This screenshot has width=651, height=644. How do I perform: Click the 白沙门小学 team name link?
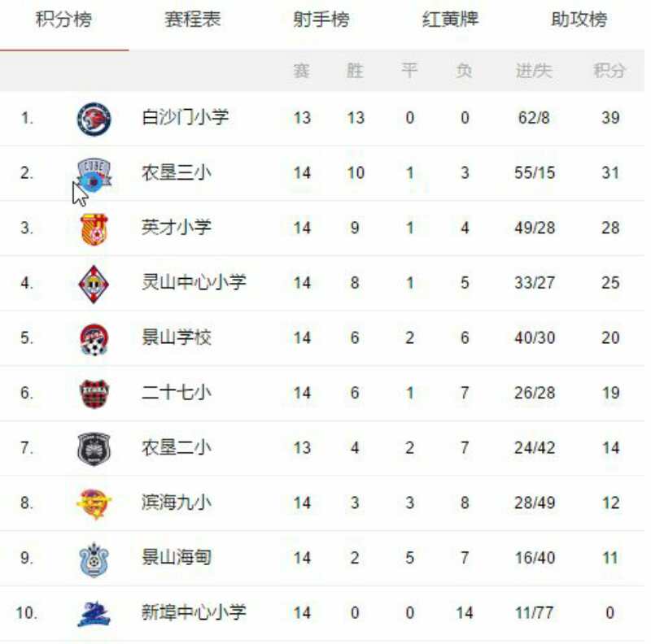pos(186,117)
